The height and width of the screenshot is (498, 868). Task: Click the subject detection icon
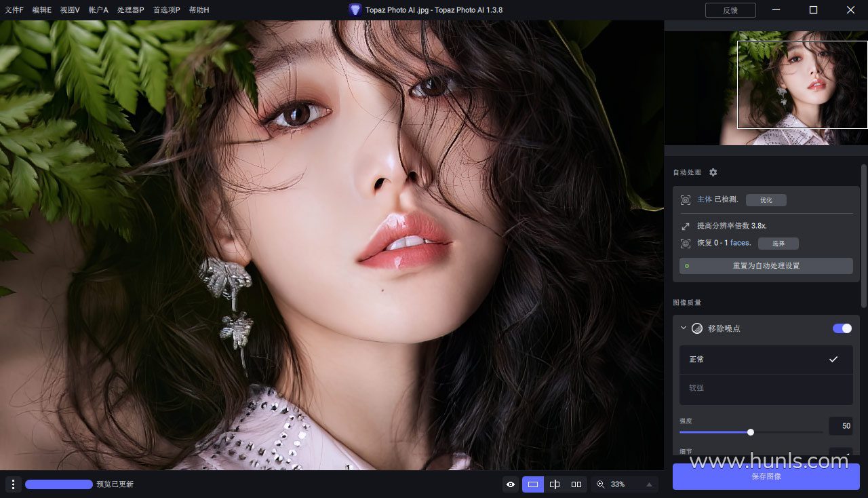[686, 200]
